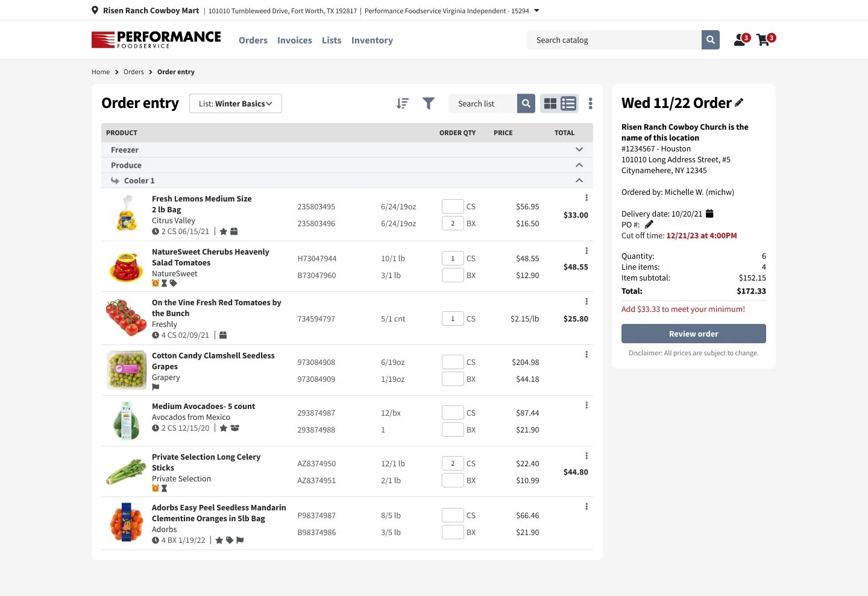Open Order entry kebab options menu
The image size is (868, 596).
click(x=591, y=104)
